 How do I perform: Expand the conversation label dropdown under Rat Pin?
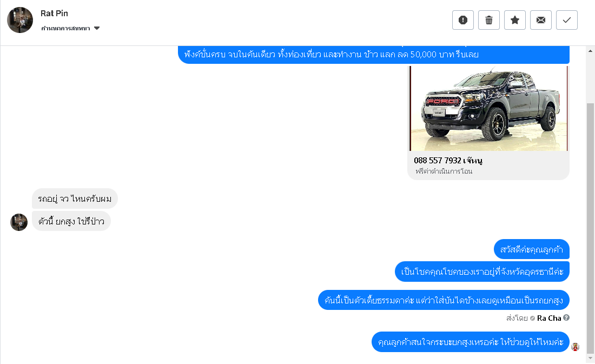point(70,29)
